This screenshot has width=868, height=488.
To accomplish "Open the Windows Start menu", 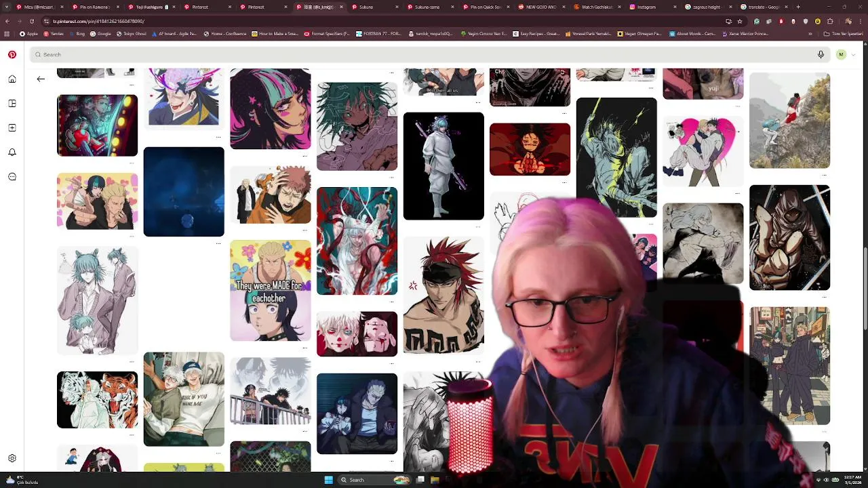I will (328, 480).
